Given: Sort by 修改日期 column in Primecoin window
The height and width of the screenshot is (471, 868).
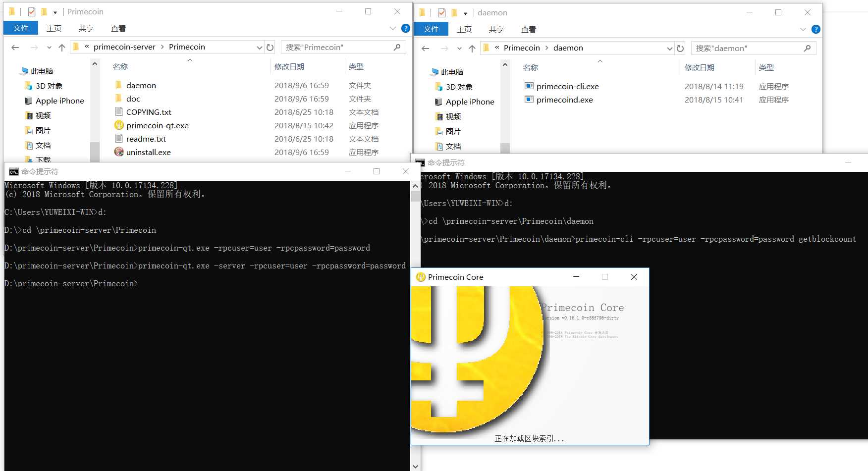Looking at the screenshot, I should click(289, 66).
